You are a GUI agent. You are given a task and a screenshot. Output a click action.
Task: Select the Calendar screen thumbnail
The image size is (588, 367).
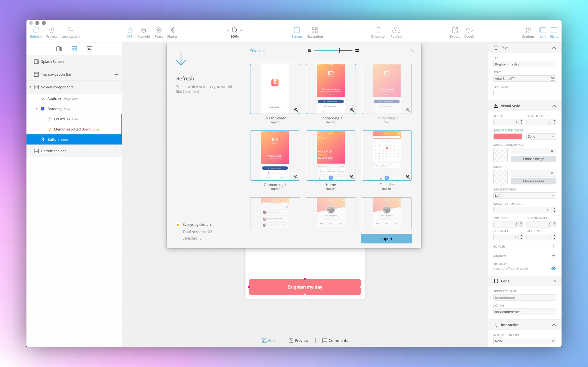click(387, 155)
